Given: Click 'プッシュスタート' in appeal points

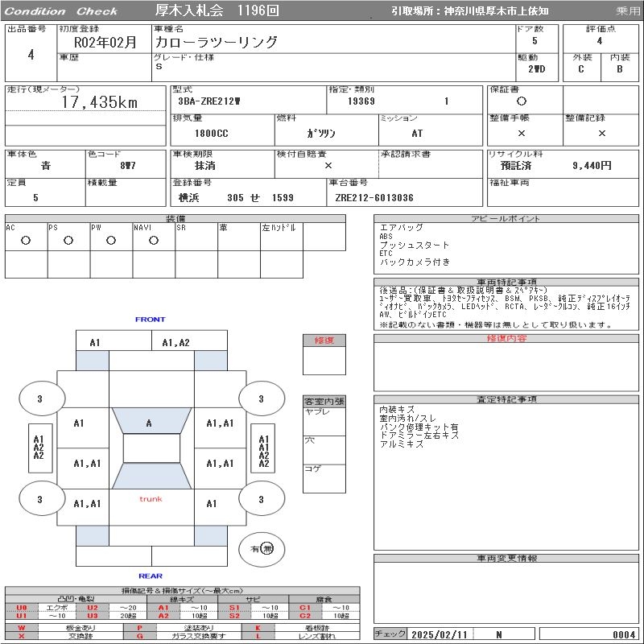Looking at the screenshot, I should [x=414, y=246].
